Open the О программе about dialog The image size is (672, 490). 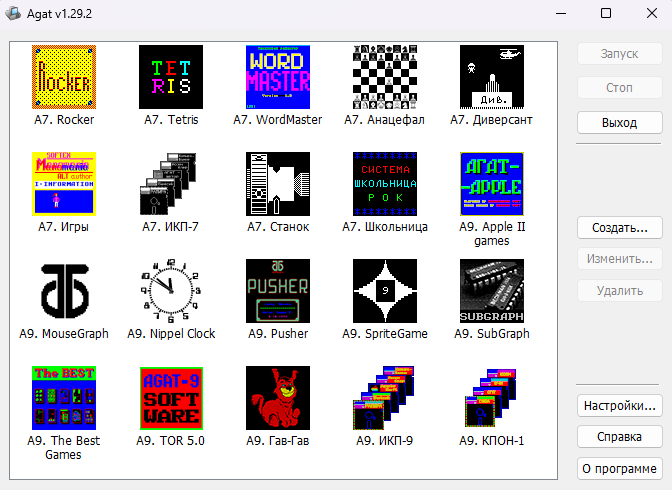coord(619,469)
